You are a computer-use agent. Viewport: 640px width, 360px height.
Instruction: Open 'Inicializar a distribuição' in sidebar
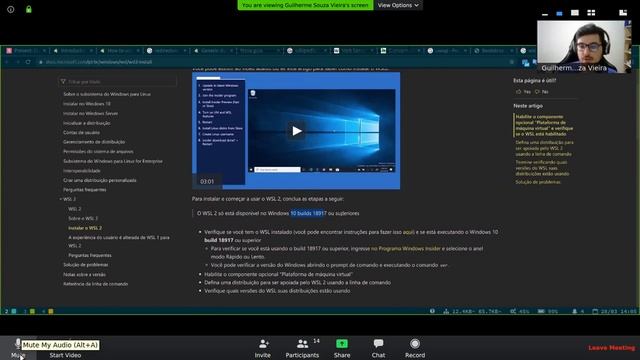point(87,123)
